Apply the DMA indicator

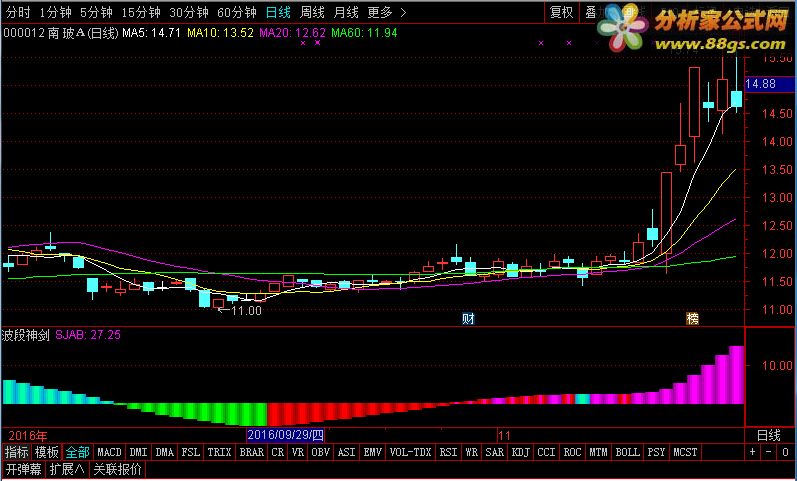tap(164, 452)
